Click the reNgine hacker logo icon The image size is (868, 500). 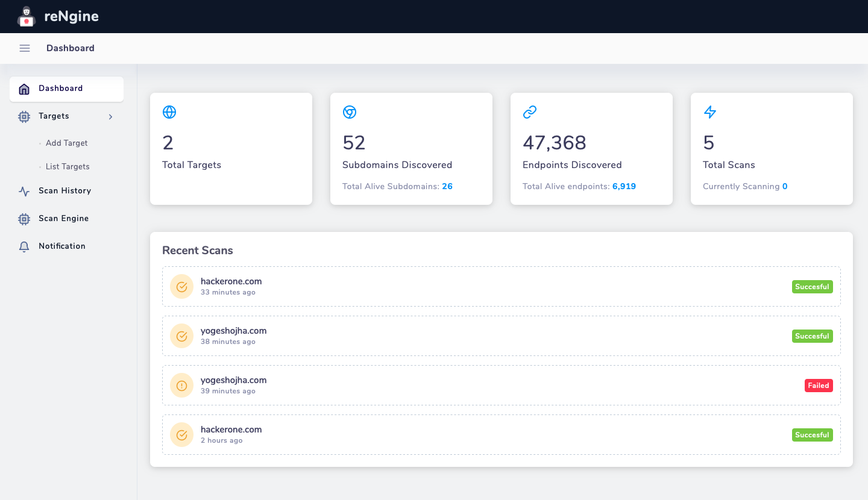point(25,16)
